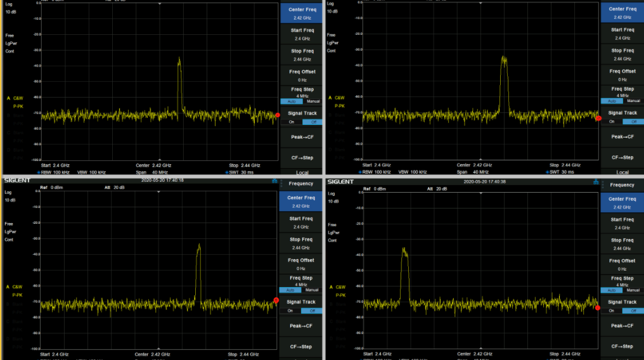644x360 pixels.
Task: Click Att 20 dB readout in 17:40:38 analyzer
Action: pos(437,189)
